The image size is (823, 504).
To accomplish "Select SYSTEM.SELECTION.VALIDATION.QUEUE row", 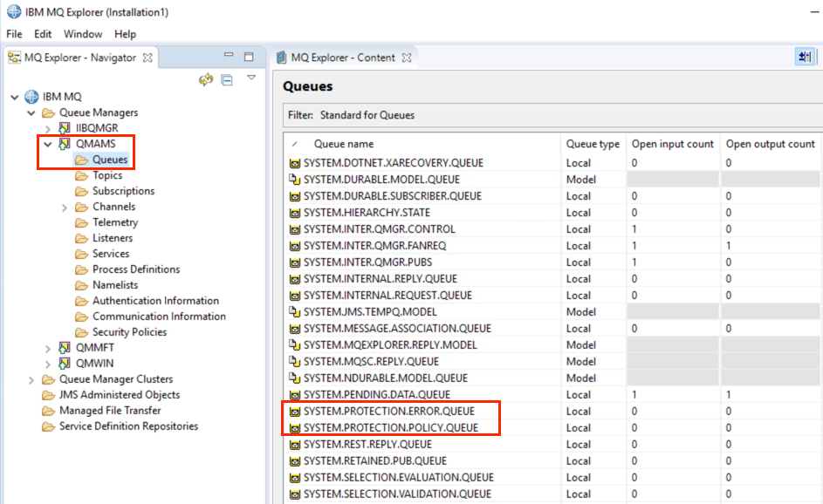I will point(553,494).
